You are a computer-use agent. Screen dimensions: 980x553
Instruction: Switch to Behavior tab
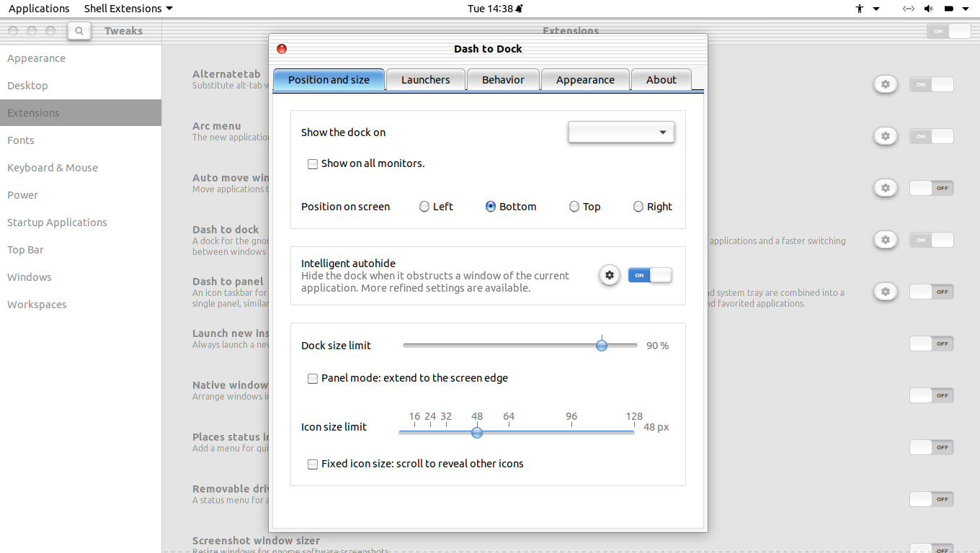(503, 80)
